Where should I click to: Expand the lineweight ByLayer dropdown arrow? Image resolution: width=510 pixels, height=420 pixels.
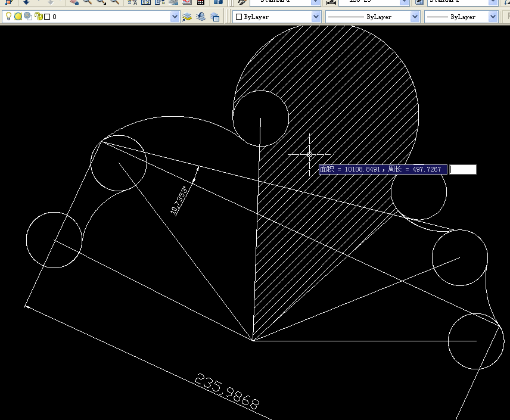coord(493,17)
